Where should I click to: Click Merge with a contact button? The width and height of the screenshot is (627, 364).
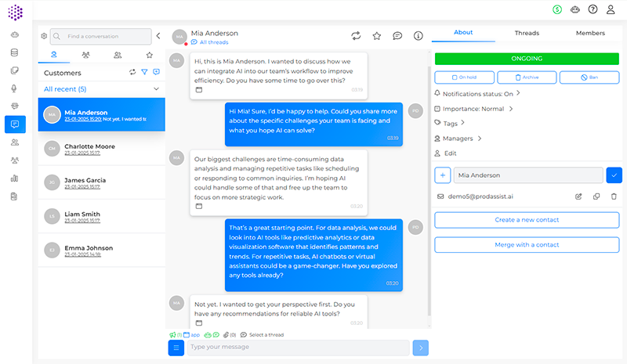point(527,244)
